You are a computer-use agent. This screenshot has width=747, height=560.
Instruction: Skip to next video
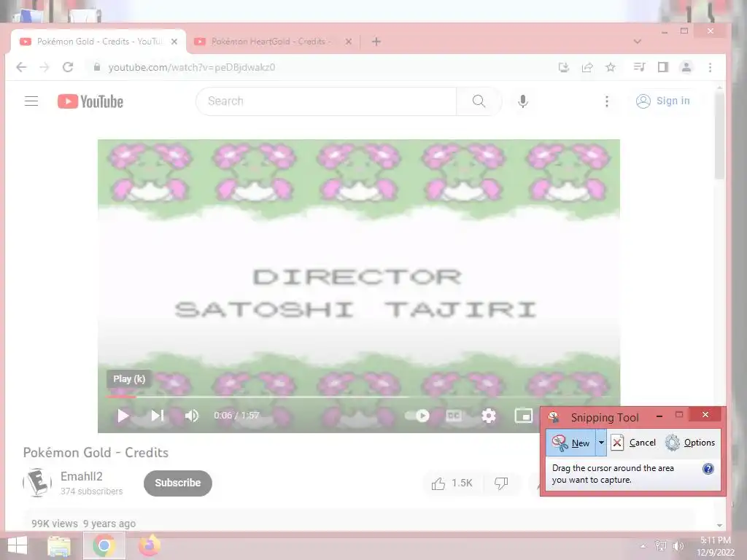tap(158, 416)
